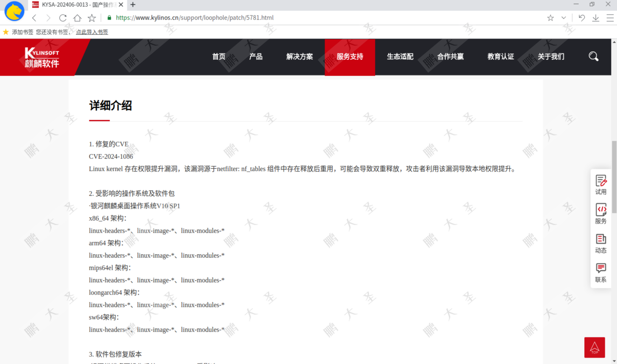This screenshot has width=617, height=364.
Task: Open the 教育认证 menu item
Action: [501, 57]
